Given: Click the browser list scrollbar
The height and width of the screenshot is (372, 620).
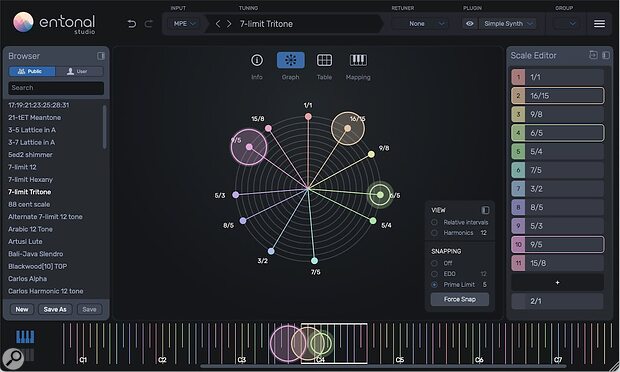Looking at the screenshot, I should [104, 127].
